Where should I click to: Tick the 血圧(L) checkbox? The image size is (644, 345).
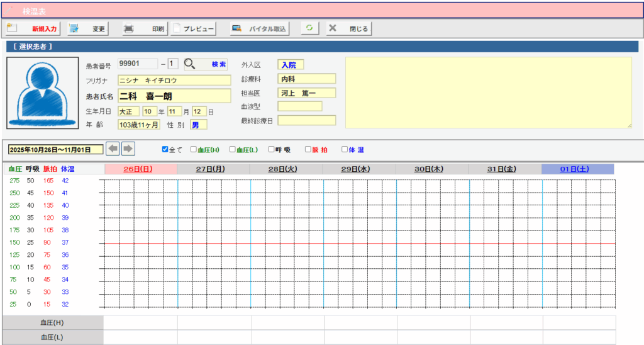coord(233,150)
